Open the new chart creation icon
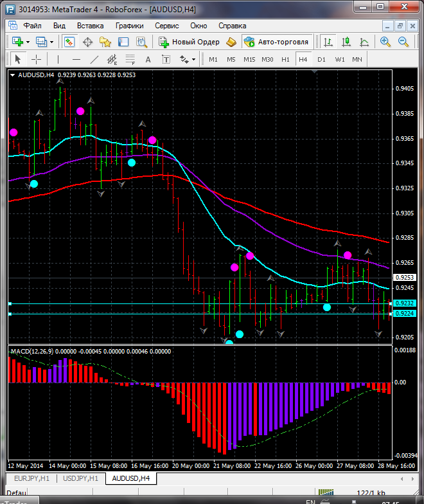 tap(17, 42)
